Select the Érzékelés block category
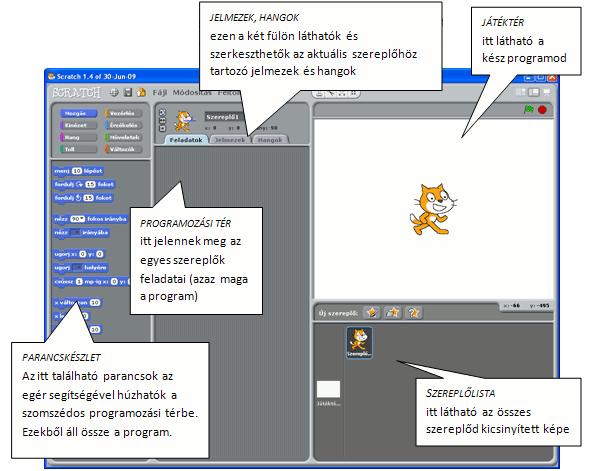This screenshot has width=596, height=471. (x=123, y=125)
